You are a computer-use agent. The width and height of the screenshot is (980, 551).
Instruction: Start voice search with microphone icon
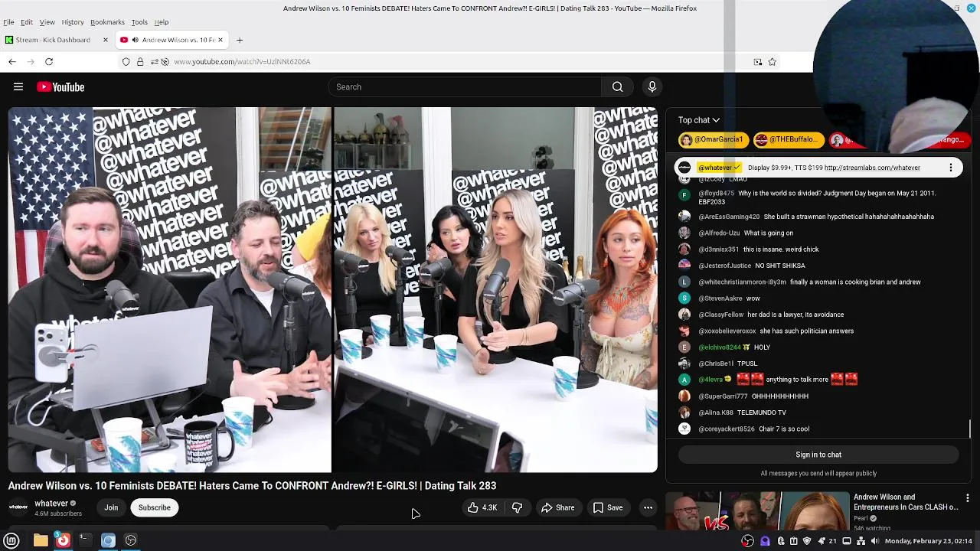(x=652, y=87)
